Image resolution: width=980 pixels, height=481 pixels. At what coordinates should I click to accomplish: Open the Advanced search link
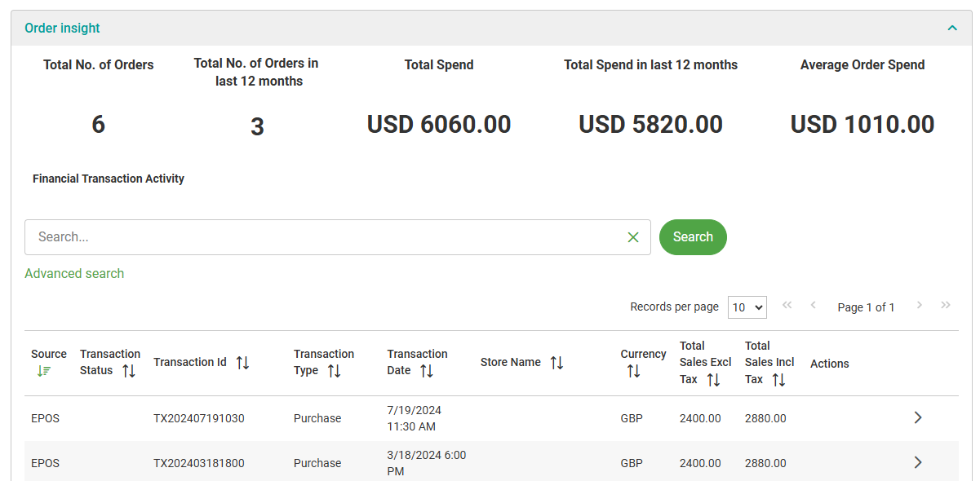click(74, 274)
